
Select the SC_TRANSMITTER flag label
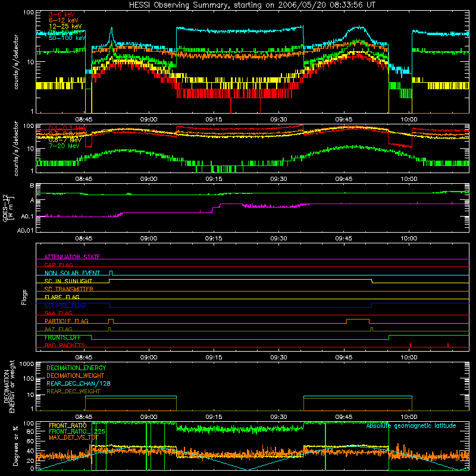click(x=69, y=289)
